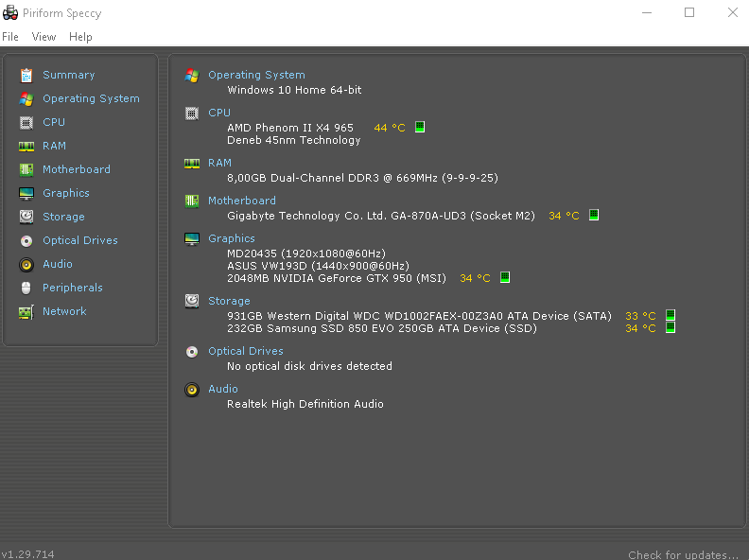
Task: Select CPU in the left sidebar
Action: coord(54,122)
